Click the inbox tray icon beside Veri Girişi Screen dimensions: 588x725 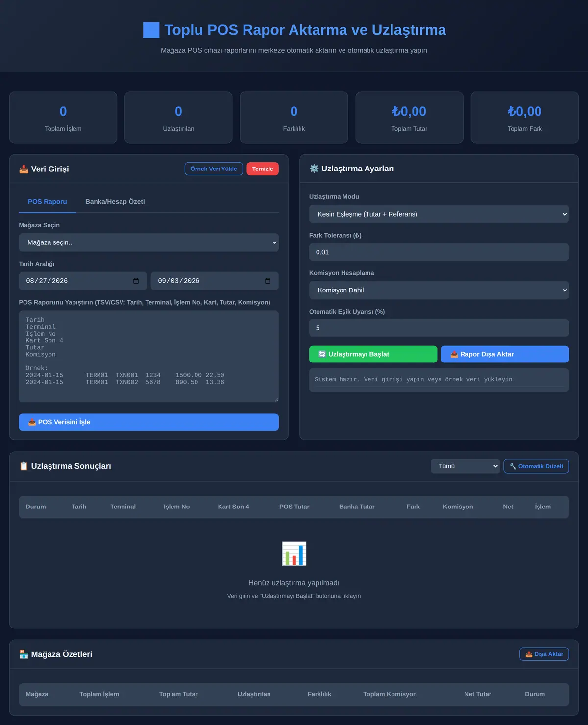point(24,169)
